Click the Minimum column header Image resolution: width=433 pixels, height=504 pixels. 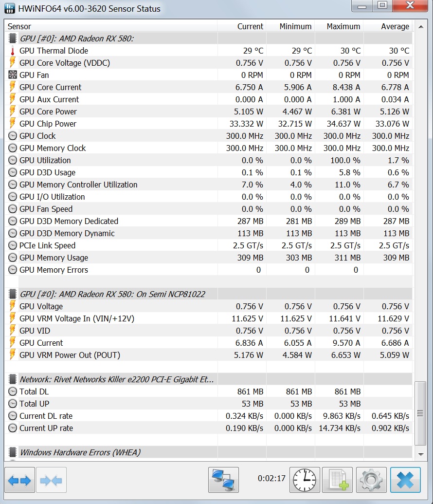point(290,26)
